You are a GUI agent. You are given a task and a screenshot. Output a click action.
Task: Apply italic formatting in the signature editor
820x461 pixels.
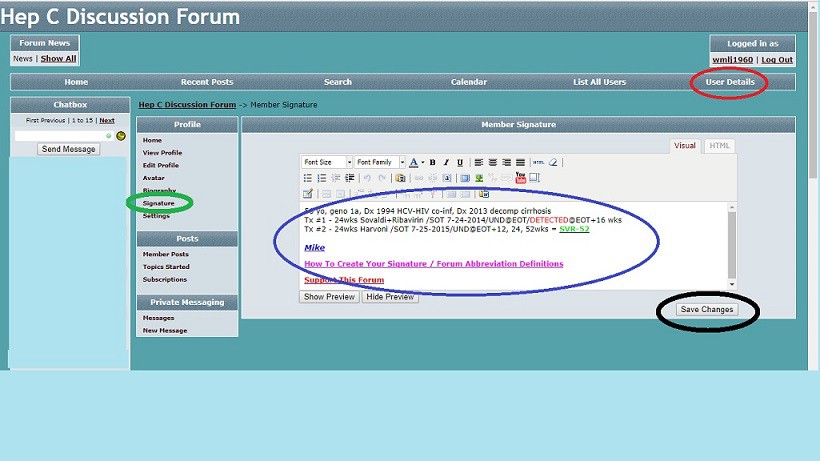click(446, 163)
